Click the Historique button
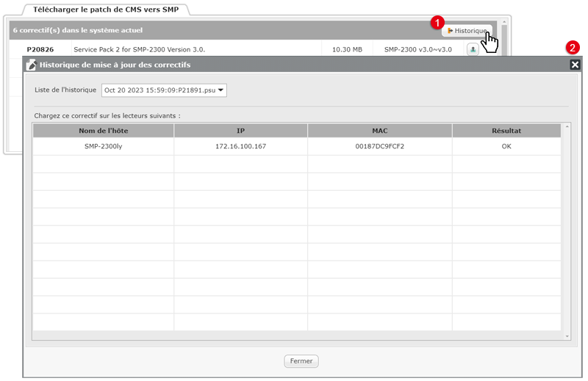588x381 pixels. point(467,31)
